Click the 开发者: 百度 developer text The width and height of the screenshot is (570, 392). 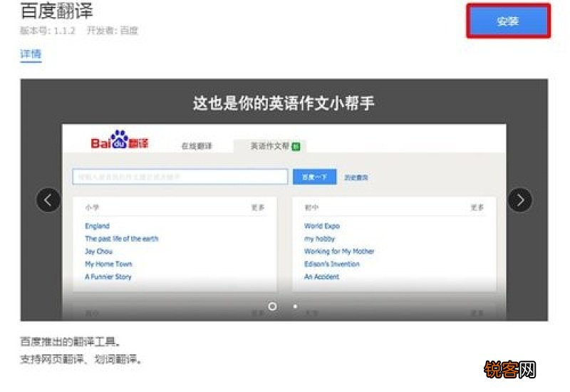[x=113, y=31]
